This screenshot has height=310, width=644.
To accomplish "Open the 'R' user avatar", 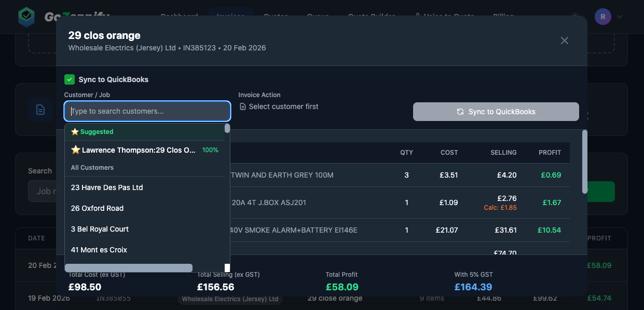I will (602, 16).
